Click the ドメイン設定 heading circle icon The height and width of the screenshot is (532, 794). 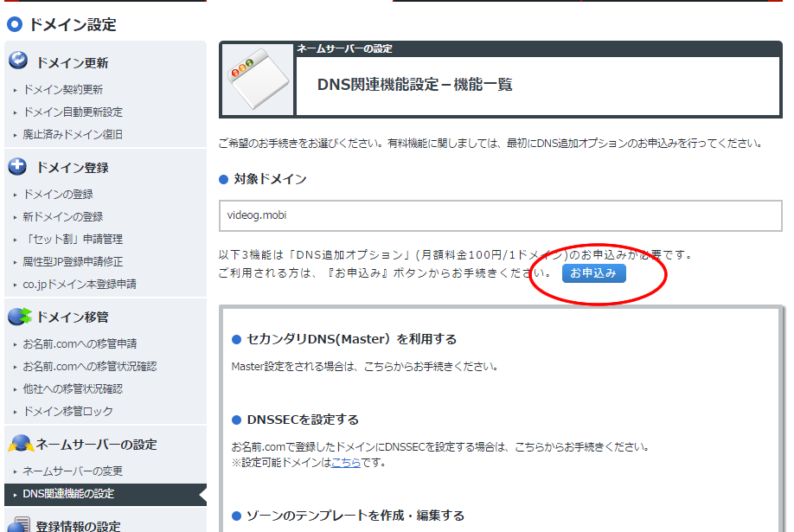coord(15,24)
